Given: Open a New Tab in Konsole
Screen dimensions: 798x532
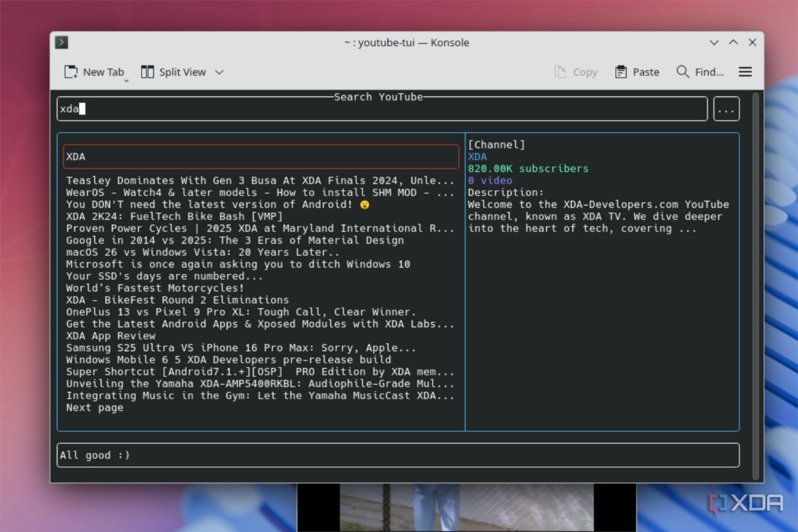Looking at the screenshot, I should (x=94, y=72).
